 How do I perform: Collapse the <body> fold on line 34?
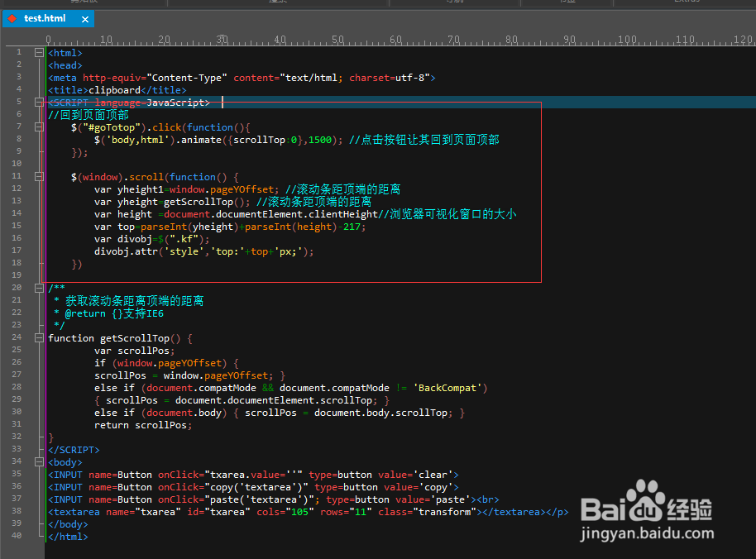pos(39,462)
